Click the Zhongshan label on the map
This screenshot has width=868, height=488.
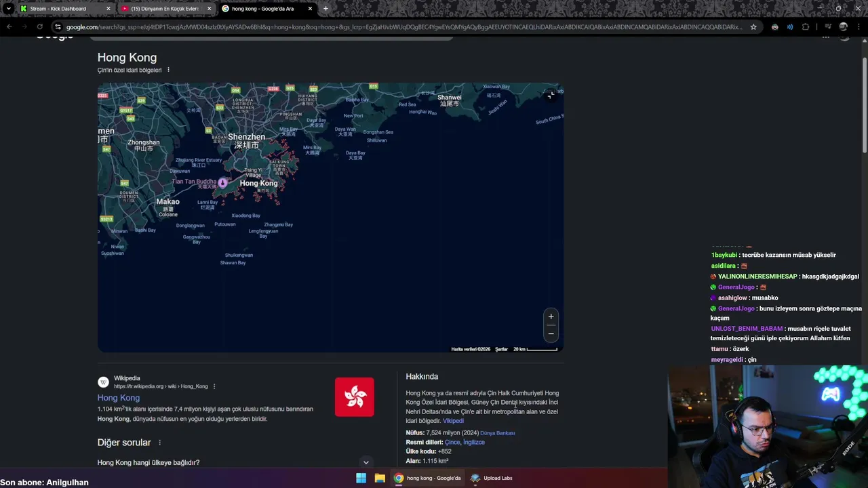[x=144, y=145]
